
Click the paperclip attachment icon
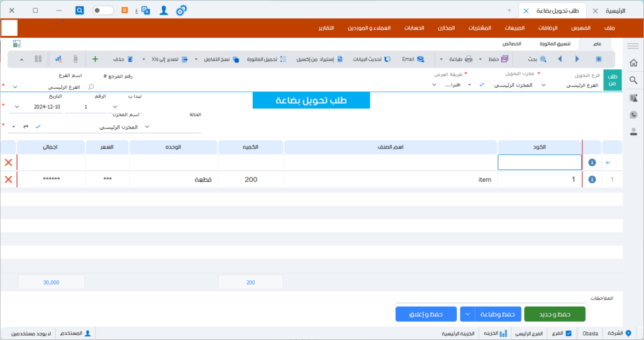(x=75, y=59)
